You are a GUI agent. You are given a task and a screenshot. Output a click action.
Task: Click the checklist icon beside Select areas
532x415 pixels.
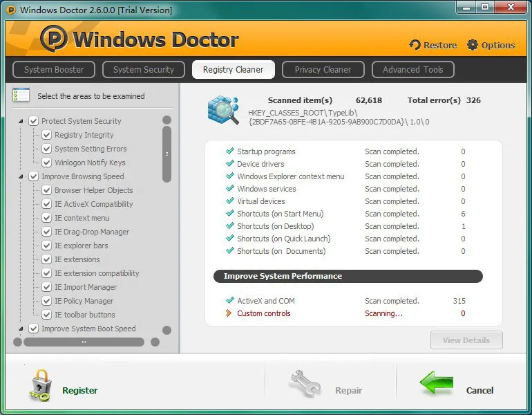[x=21, y=95]
